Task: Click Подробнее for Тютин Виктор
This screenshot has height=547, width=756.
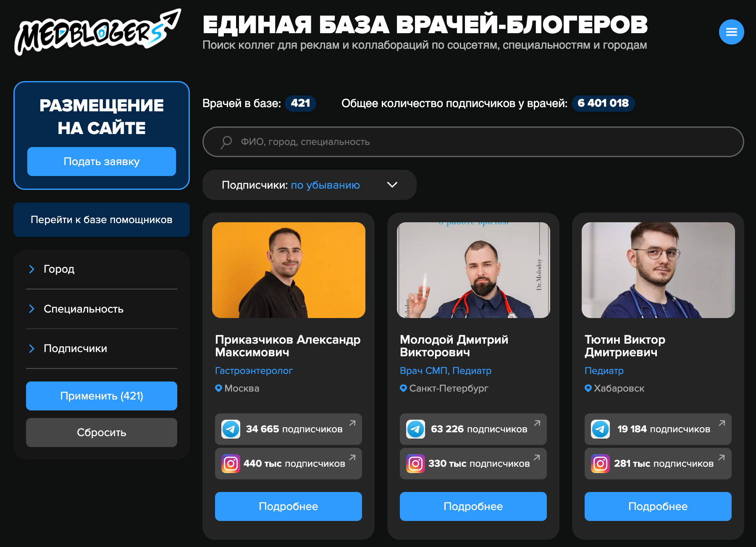Action: click(658, 506)
